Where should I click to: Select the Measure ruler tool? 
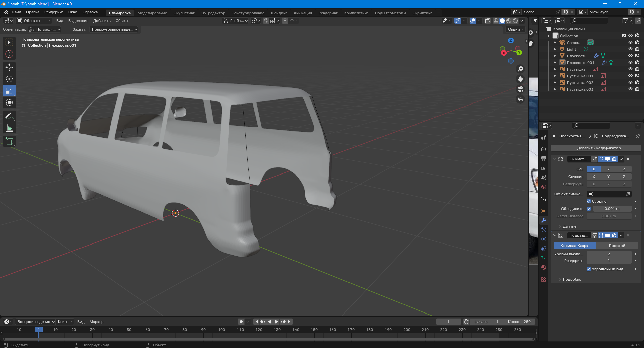point(9,128)
